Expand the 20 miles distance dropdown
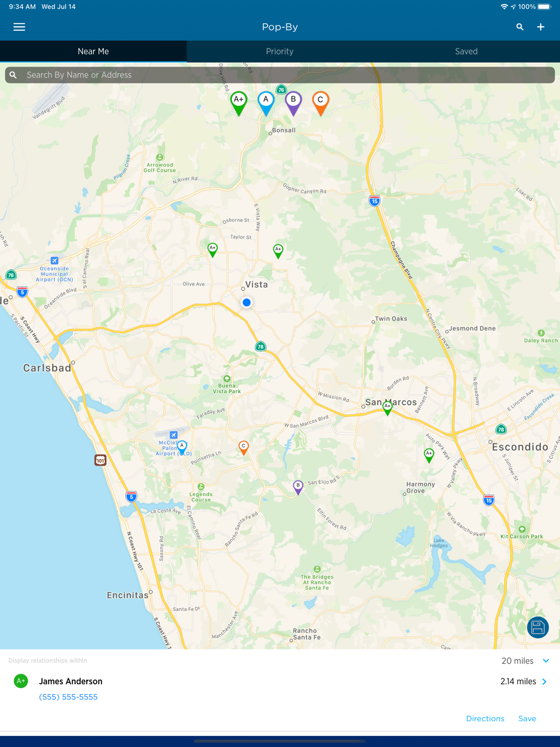The height and width of the screenshot is (747, 560). [x=525, y=661]
